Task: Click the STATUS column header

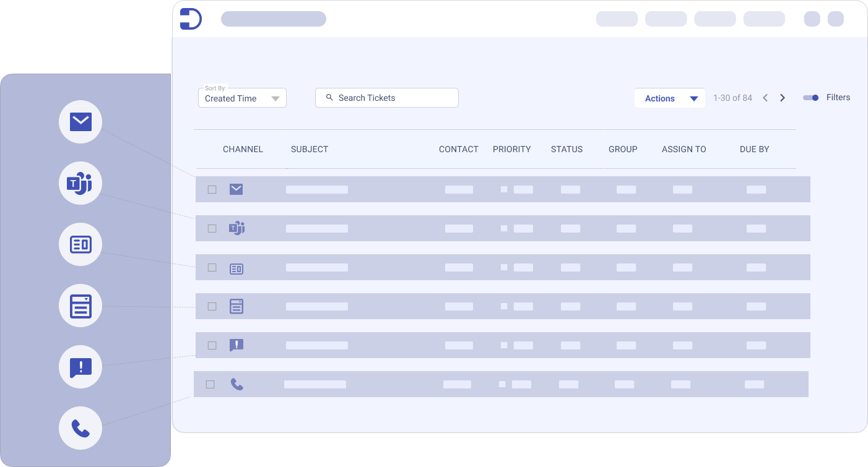Action: tap(566, 149)
